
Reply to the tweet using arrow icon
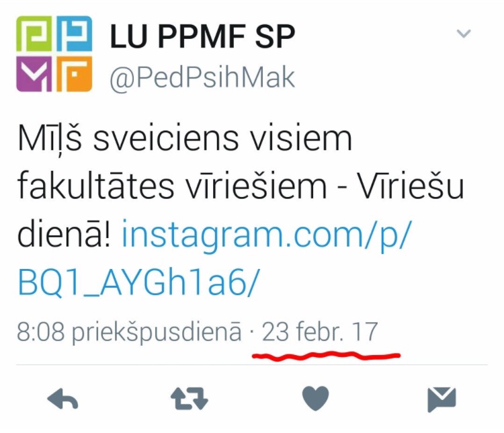(x=63, y=399)
